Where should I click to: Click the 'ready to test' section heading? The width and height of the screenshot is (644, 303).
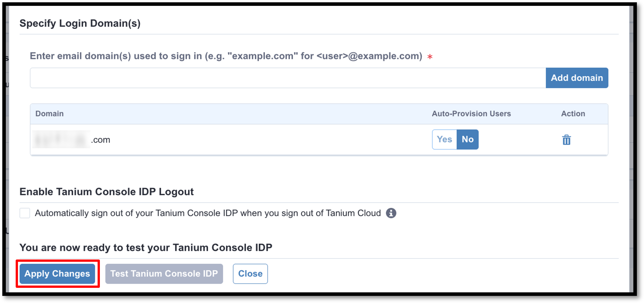[x=146, y=248]
